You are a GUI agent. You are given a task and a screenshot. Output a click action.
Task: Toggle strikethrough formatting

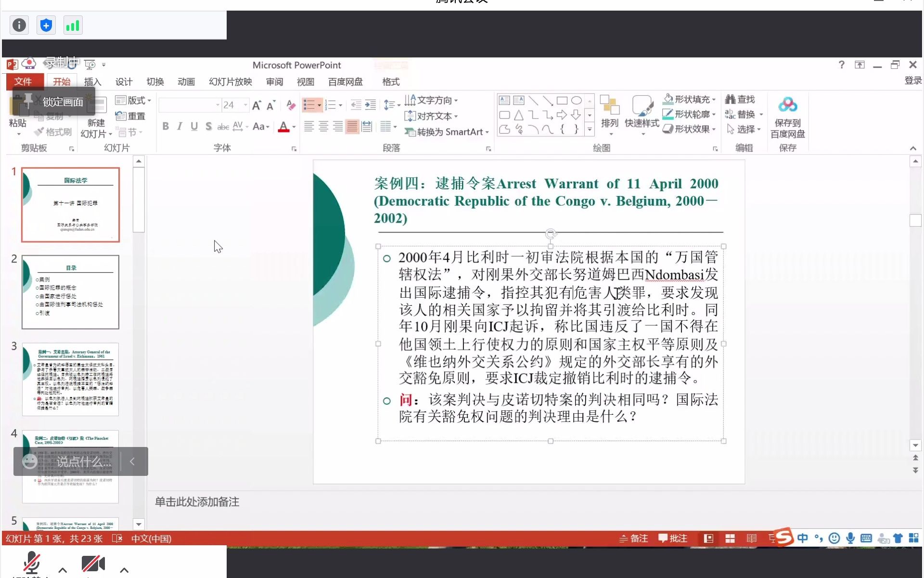223,126
